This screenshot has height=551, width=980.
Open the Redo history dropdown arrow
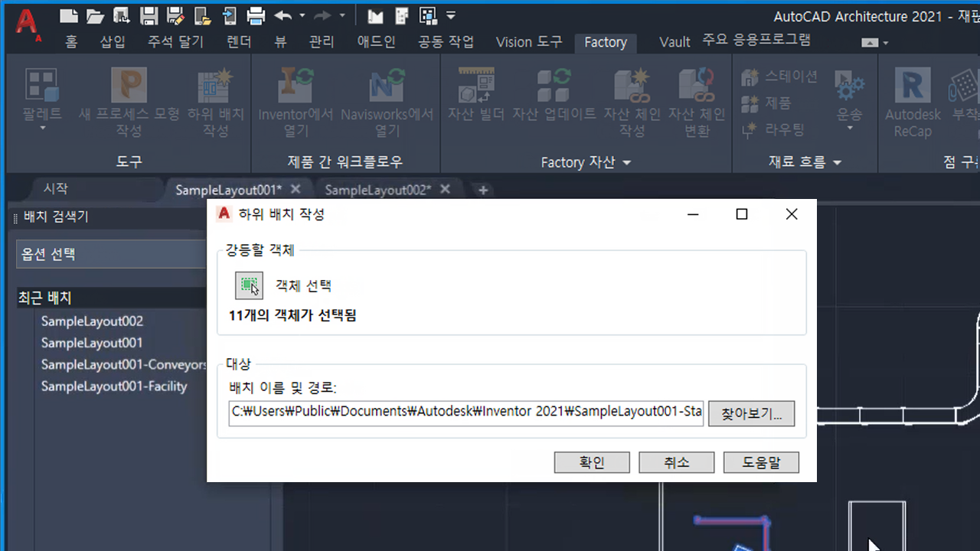point(341,15)
